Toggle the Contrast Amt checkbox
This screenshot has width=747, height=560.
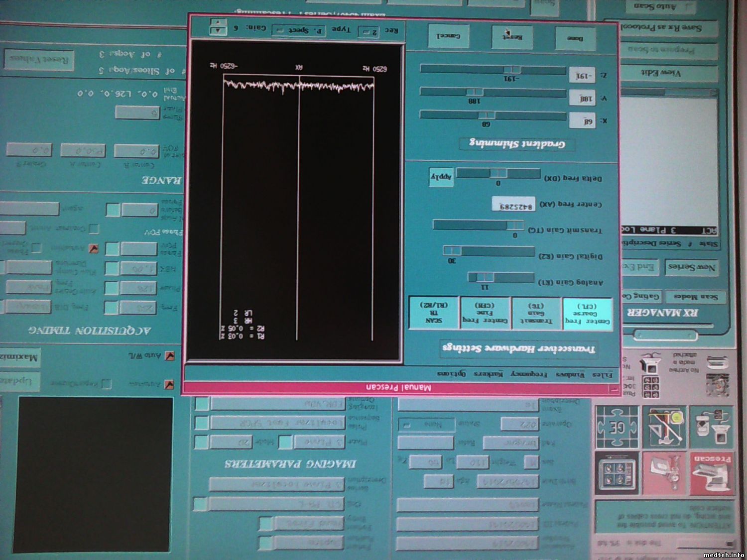[93, 229]
